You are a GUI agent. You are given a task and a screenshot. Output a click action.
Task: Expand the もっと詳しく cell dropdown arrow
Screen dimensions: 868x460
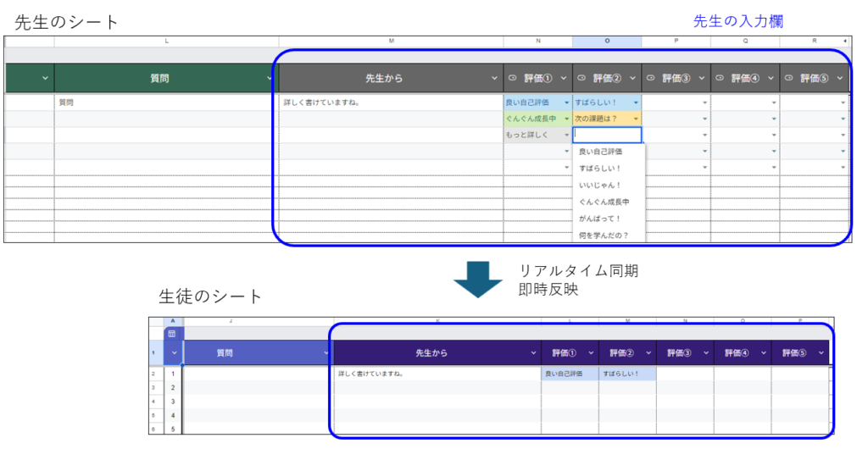567,135
